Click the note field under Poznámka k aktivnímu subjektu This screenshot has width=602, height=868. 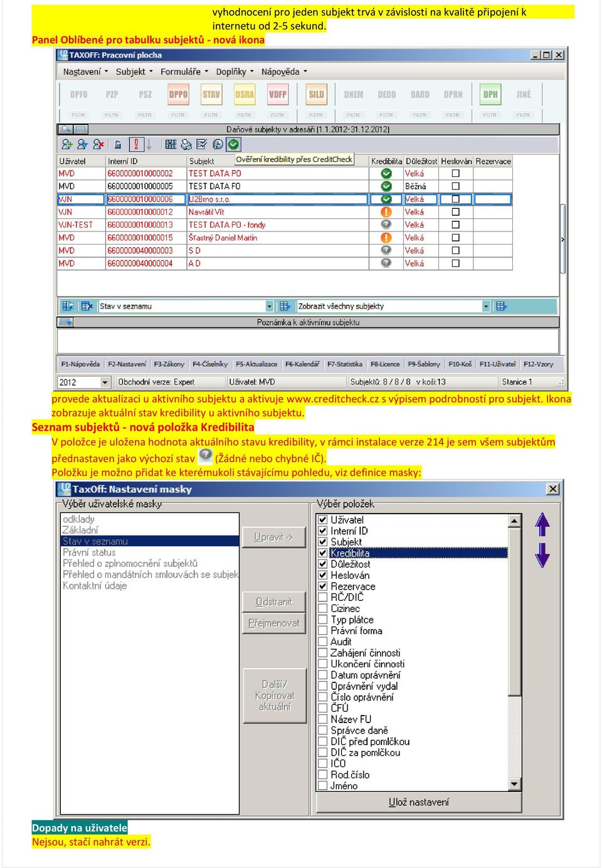point(308,341)
